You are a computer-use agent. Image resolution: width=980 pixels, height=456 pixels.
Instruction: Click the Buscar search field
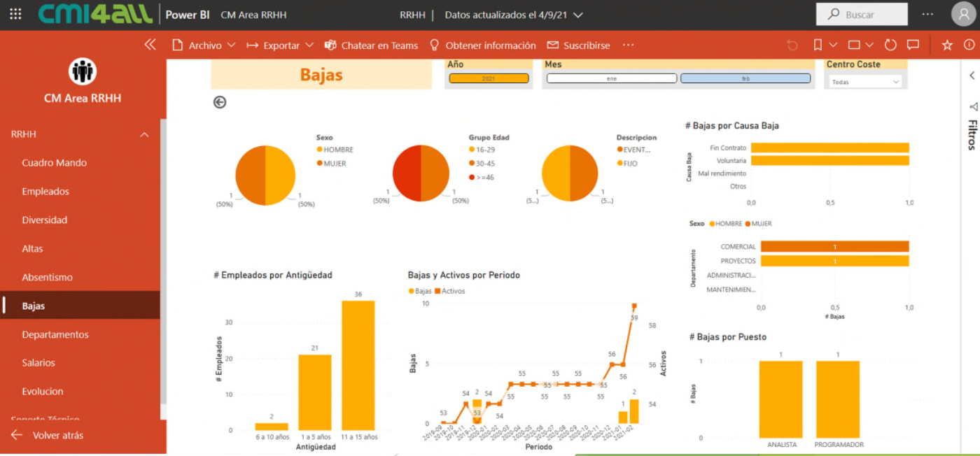(x=861, y=14)
